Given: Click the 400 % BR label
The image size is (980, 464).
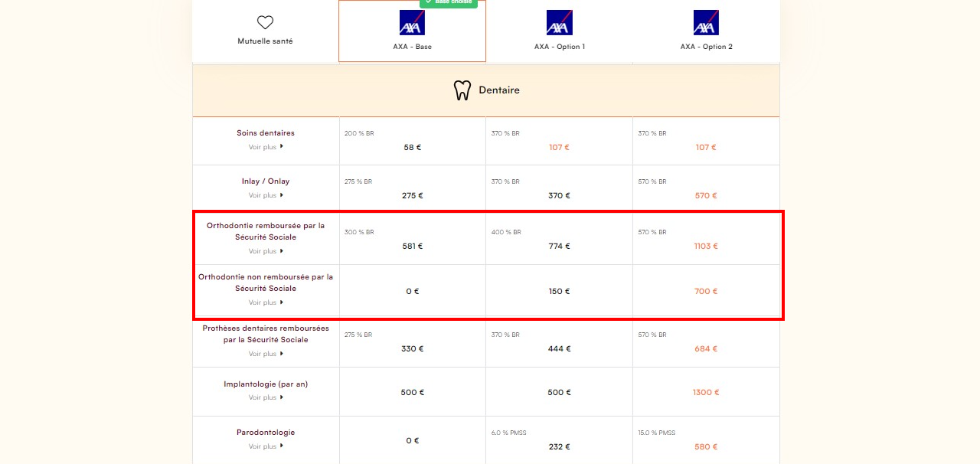Looking at the screenshot, I should click(x=506, y=232).
